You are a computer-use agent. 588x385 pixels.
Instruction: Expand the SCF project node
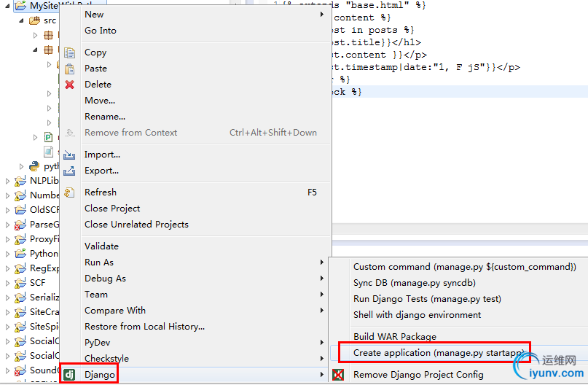pyautogui.click(x=7, y=284)
